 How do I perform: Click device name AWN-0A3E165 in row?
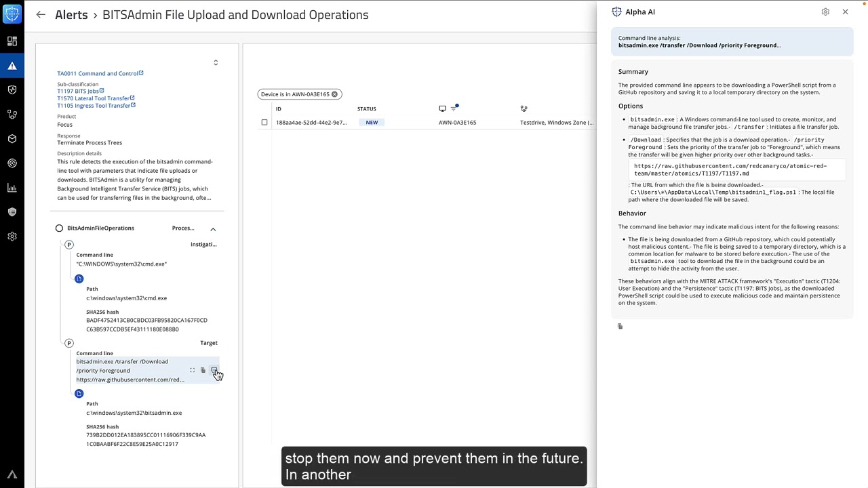[457, 123]
